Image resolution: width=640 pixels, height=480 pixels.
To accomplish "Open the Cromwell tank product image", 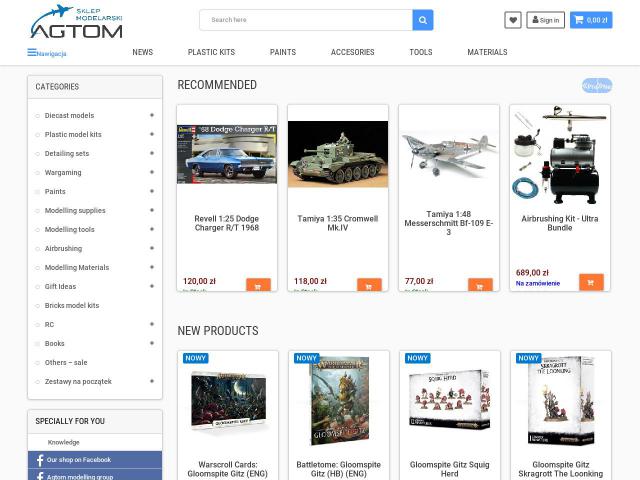I will [338, 154].
